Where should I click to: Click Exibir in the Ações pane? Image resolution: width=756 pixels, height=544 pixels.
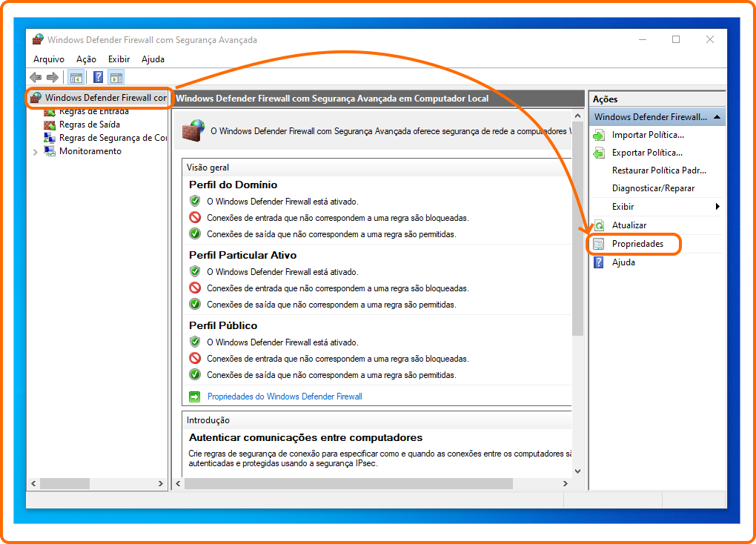(x=623, y=207)
